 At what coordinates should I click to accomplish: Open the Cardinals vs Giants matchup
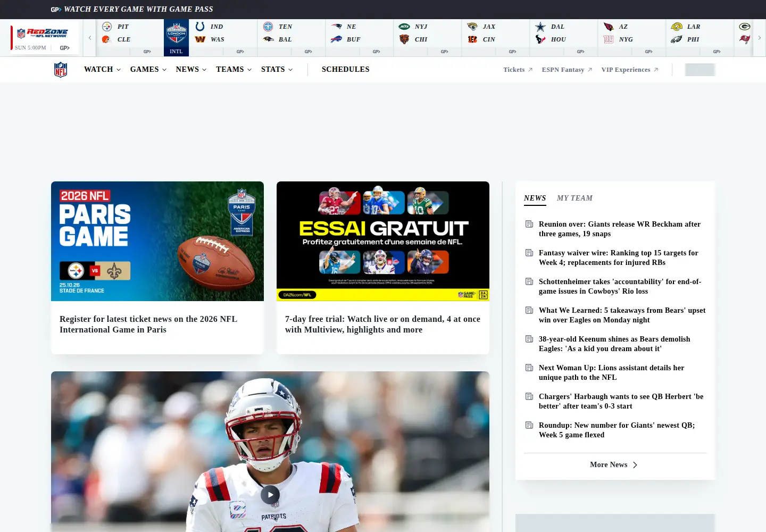(632, 38)
